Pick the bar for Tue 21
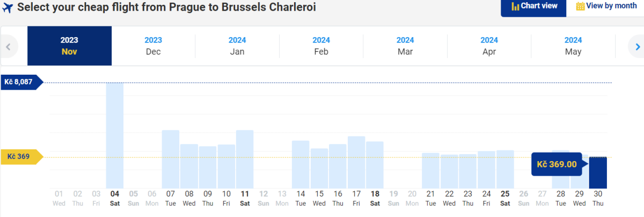644x217 pixels. click(430, 170)
